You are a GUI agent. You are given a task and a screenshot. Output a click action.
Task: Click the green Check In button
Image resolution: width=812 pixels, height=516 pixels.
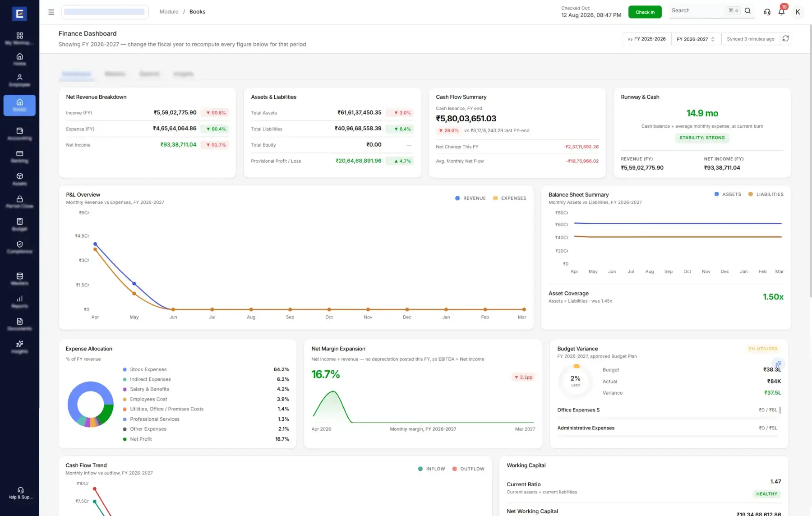pos(645,12)
